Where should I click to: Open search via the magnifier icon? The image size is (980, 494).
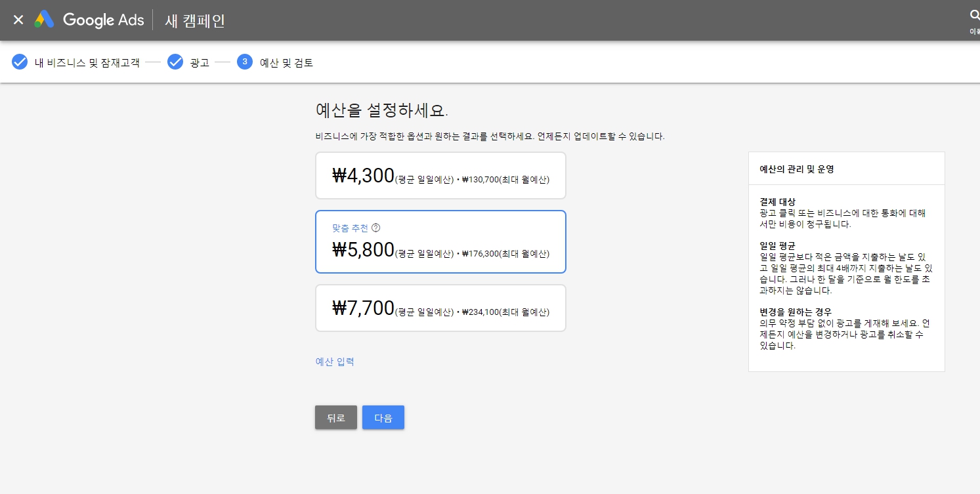click(974, 16)
